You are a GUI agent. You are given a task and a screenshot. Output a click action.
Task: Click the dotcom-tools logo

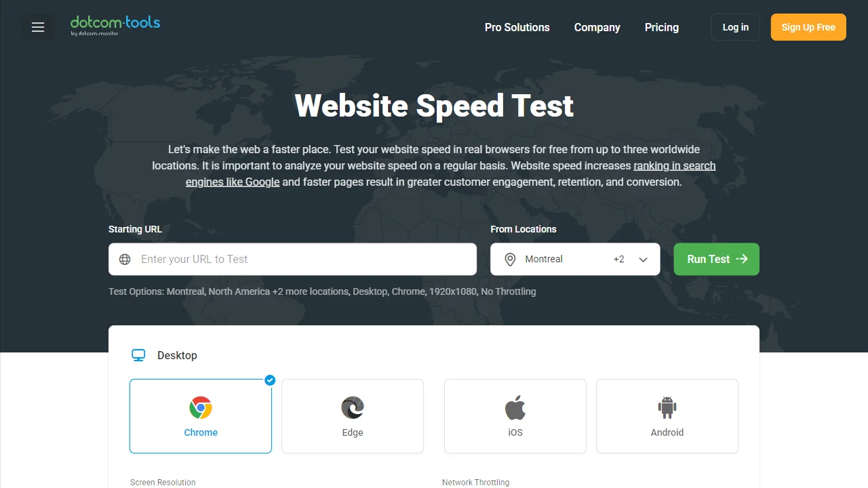click(x=115, y=25)
